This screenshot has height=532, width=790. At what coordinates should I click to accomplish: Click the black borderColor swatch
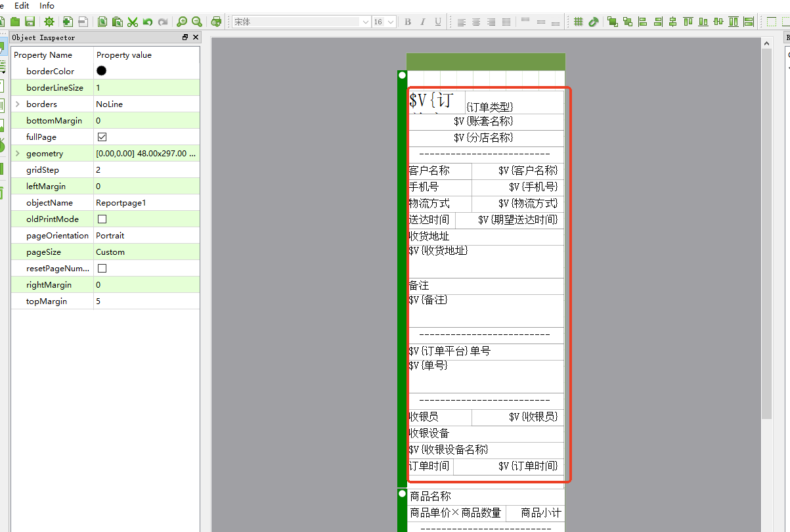[x=102, y=71]
